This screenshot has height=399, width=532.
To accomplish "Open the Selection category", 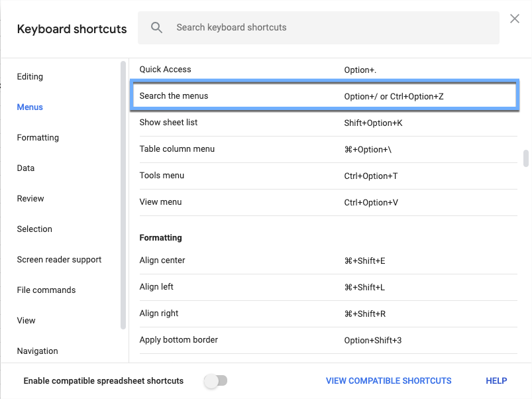I will (34, 229).
